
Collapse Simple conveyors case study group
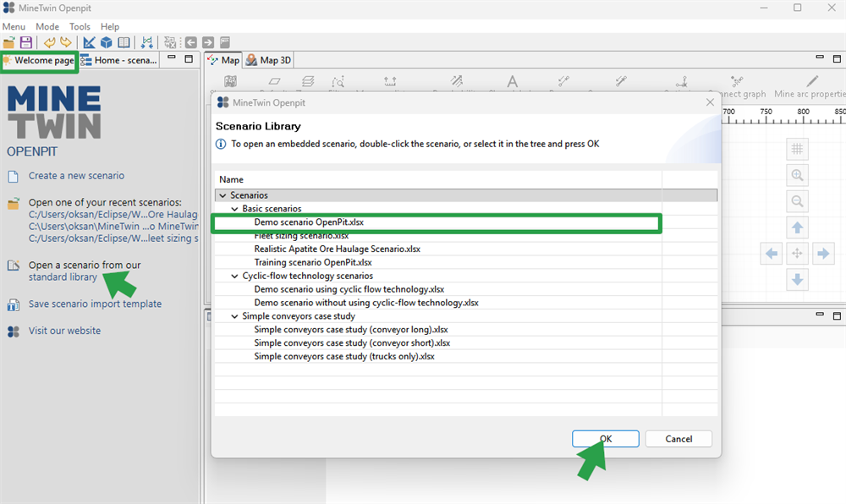tap(234, 316)
